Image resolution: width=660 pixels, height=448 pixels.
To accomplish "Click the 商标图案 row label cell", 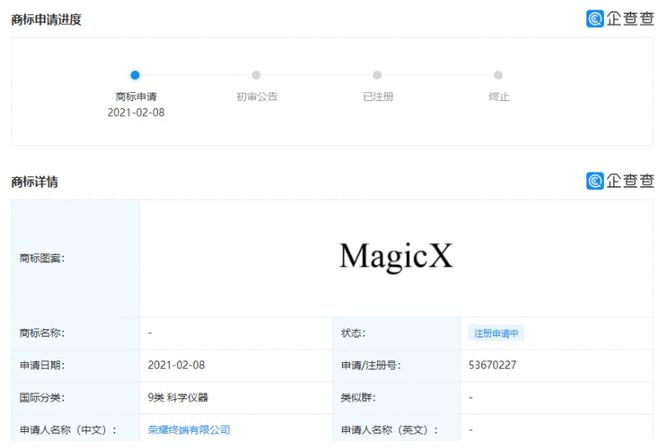I will click(75, 258).
